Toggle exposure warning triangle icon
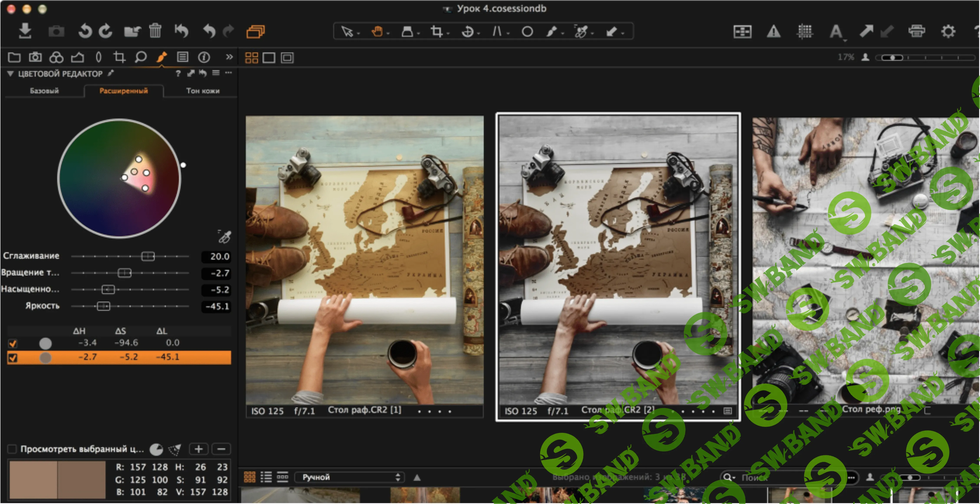 click(x=774, y=31)
